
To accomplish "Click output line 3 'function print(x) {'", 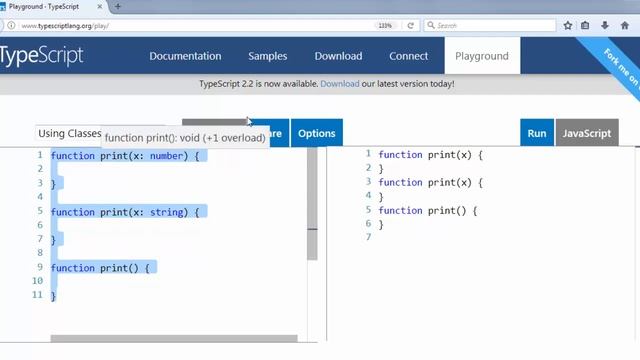I will pyautogui.click(x=431, y=182).
